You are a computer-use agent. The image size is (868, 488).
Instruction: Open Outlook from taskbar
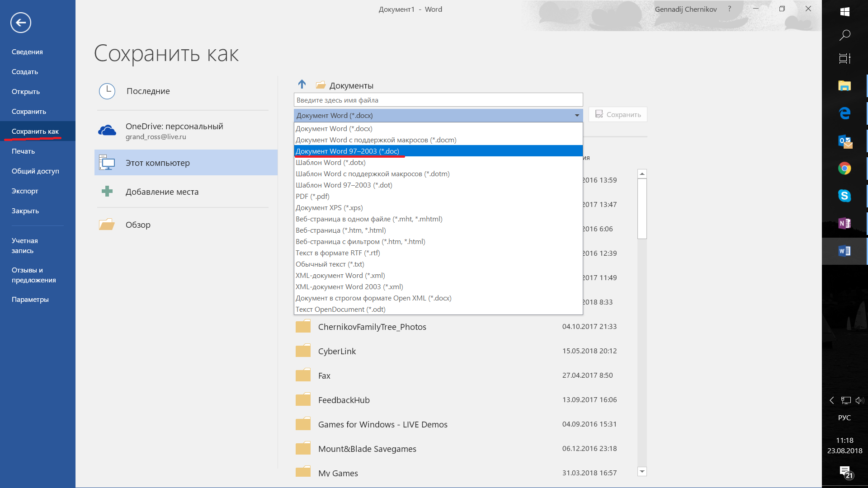pos(845,141)
